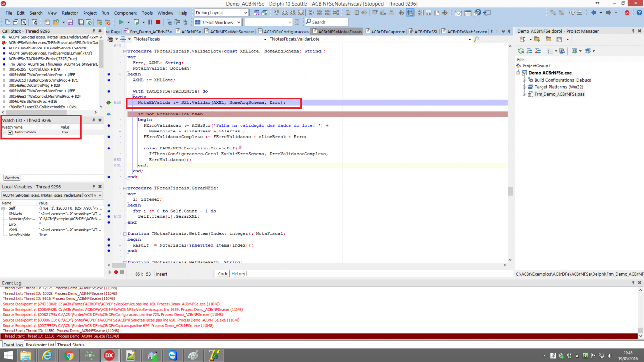Click the green Run button in the toolbar
The width and height of the screenshot is (644, 362).
pos(121,22)
